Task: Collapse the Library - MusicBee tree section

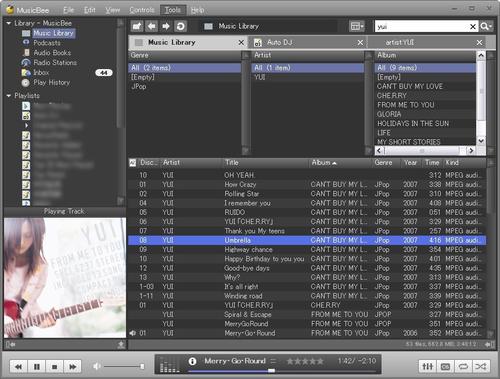Action: point(9,23)
